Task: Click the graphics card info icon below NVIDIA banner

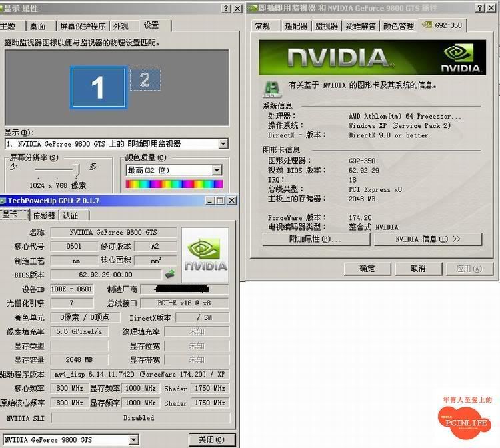Action: [272, 87]
